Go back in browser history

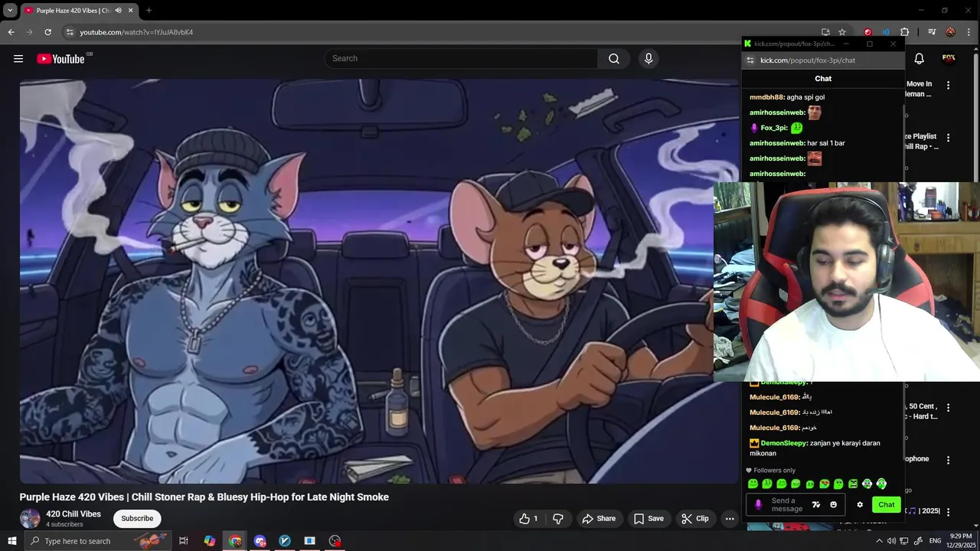point(11,32)
